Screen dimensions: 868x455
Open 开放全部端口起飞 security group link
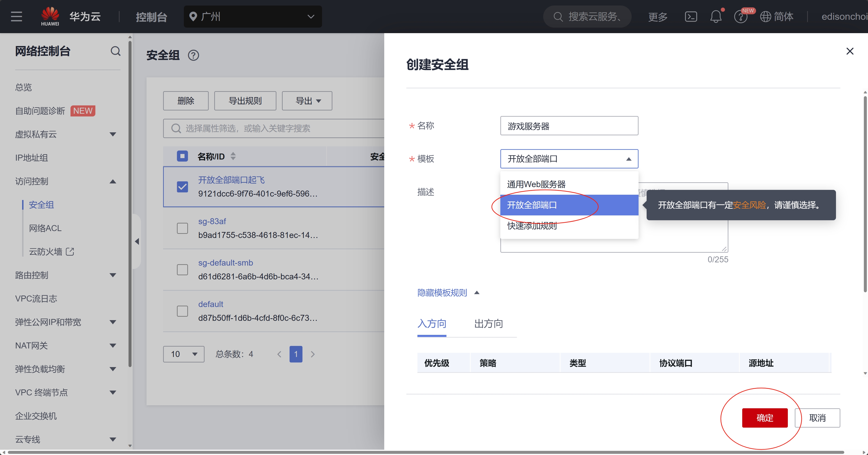pos(231,180)
